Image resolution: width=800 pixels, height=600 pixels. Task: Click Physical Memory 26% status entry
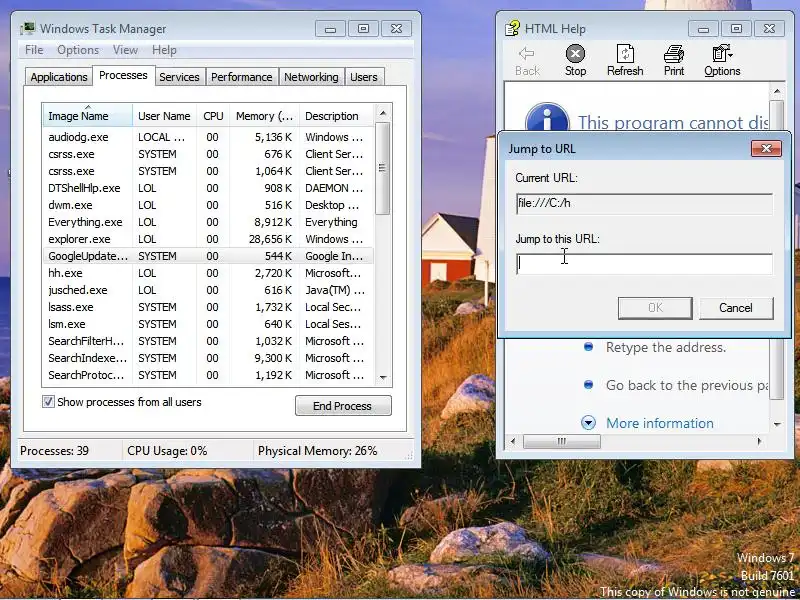coord(317,451)
